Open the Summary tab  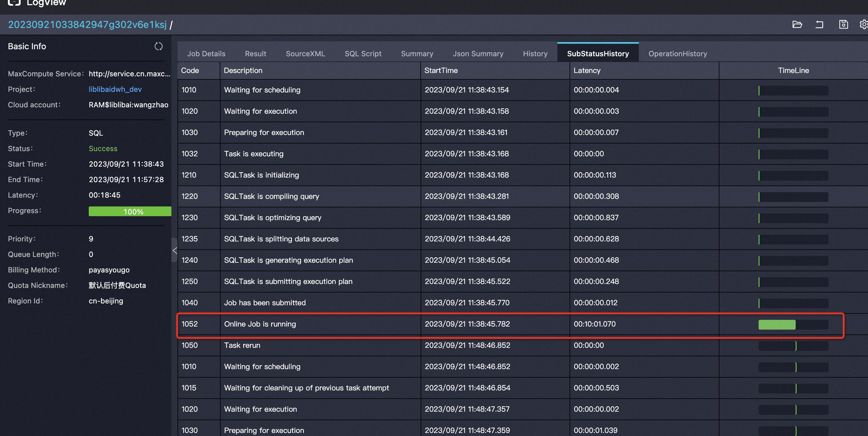click(x=417, y=54)
